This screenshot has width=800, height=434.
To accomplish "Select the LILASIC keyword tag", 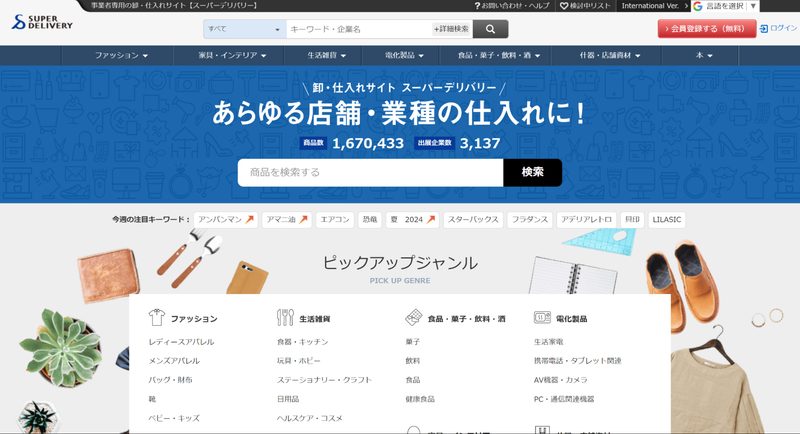I will click(667, 219).
